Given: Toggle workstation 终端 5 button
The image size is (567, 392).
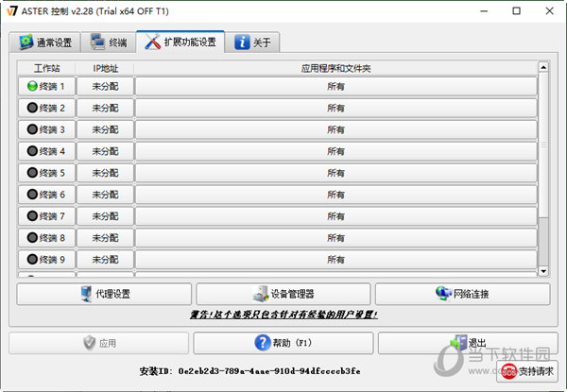Looking at the screenshot, I should coord(46,173).
